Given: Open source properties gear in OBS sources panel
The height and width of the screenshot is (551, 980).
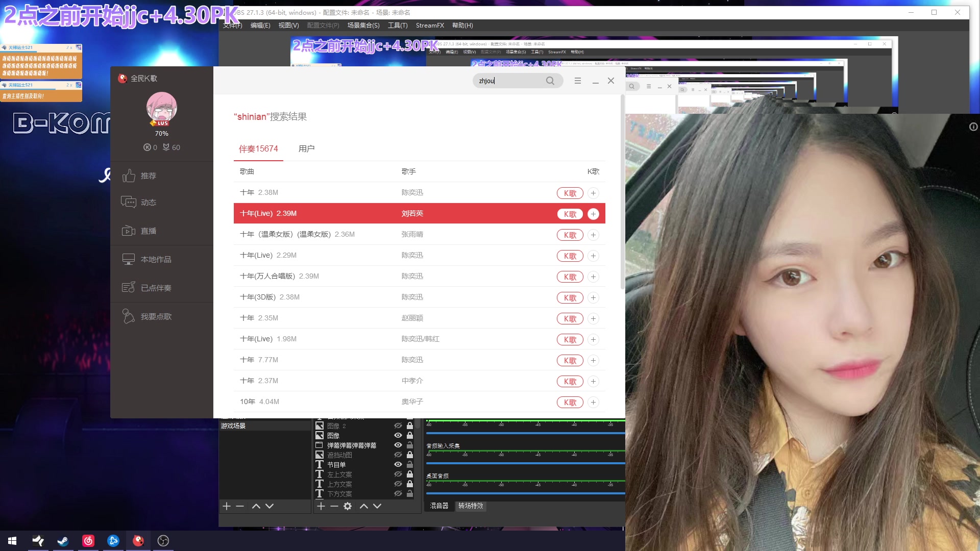Looking at the screenshot, I should 347,506.
